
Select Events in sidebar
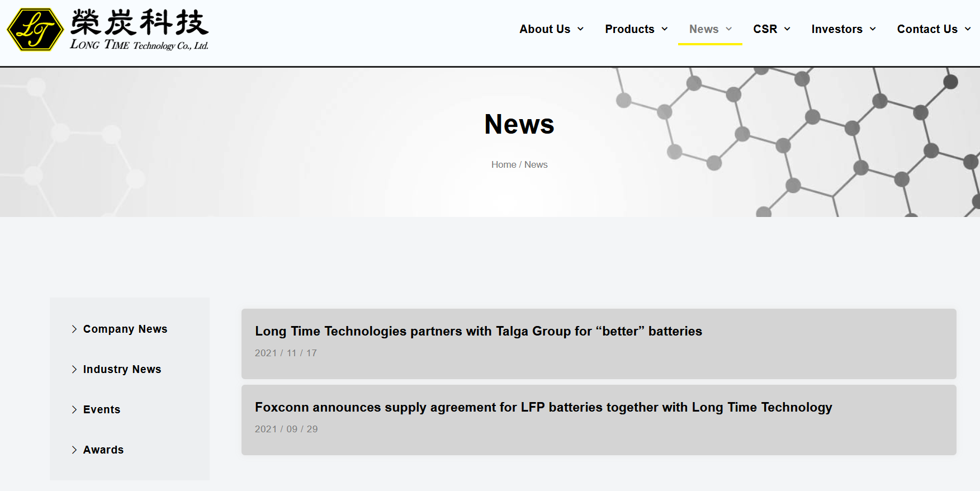[x=102, y=409]
